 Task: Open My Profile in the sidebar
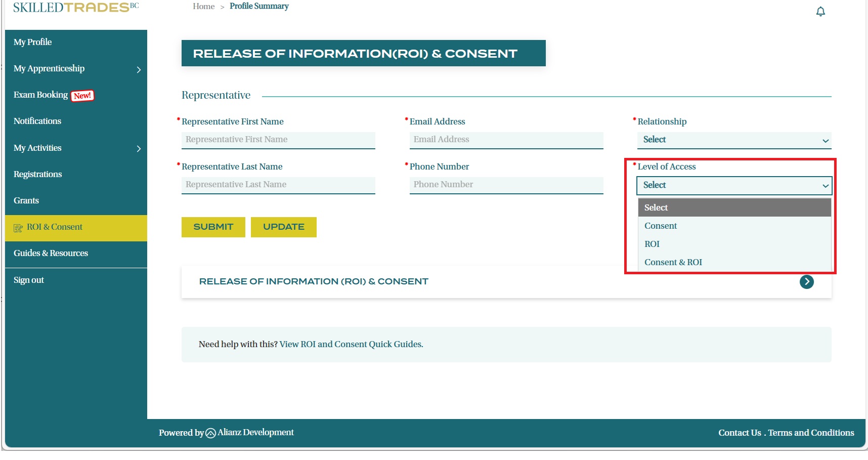pos(33,42)
